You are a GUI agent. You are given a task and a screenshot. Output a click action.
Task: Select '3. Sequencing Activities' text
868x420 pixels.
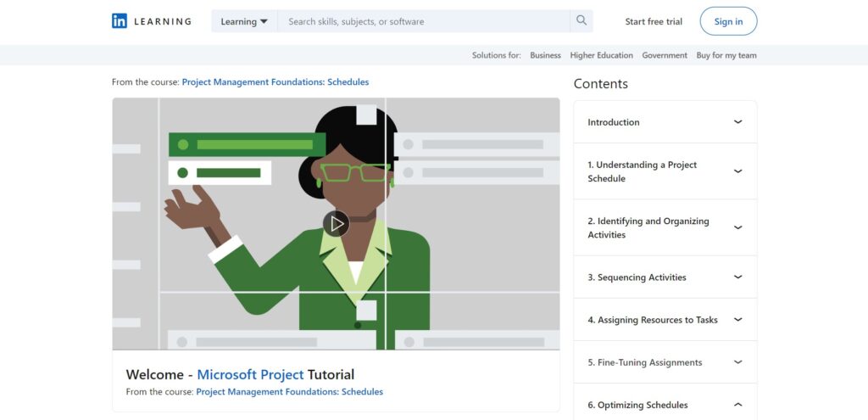(637, 277)
